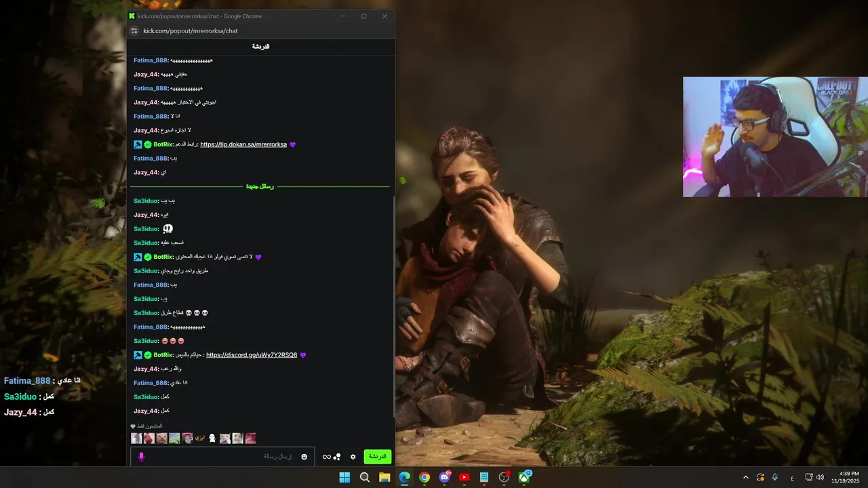The width and height of the screenshot is (868, 488).
Task: Click the sync status tray icon
Action: click(760, 477)
